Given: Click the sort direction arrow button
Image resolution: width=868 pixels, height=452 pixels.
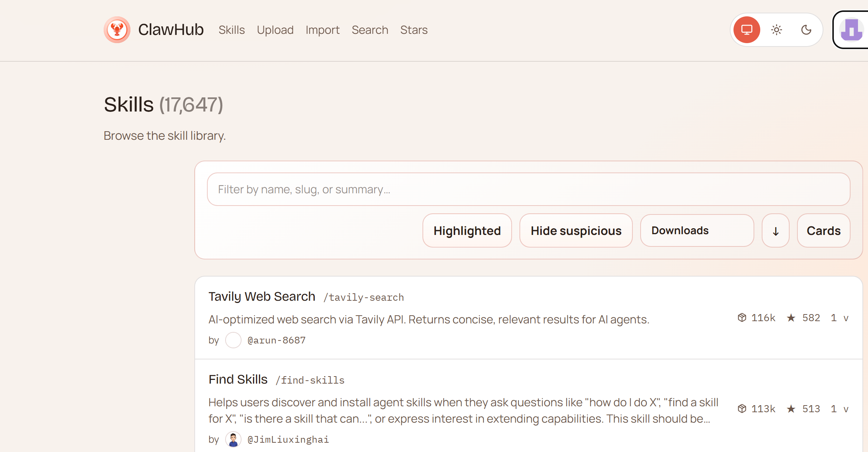Looking at the screenshot, I should click(775, 231).
